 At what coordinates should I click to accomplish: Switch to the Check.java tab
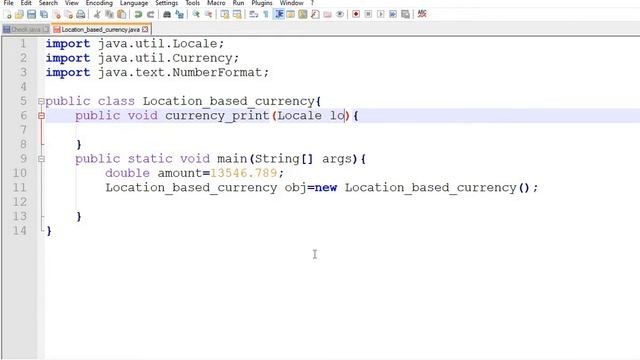tap(25, 29)
